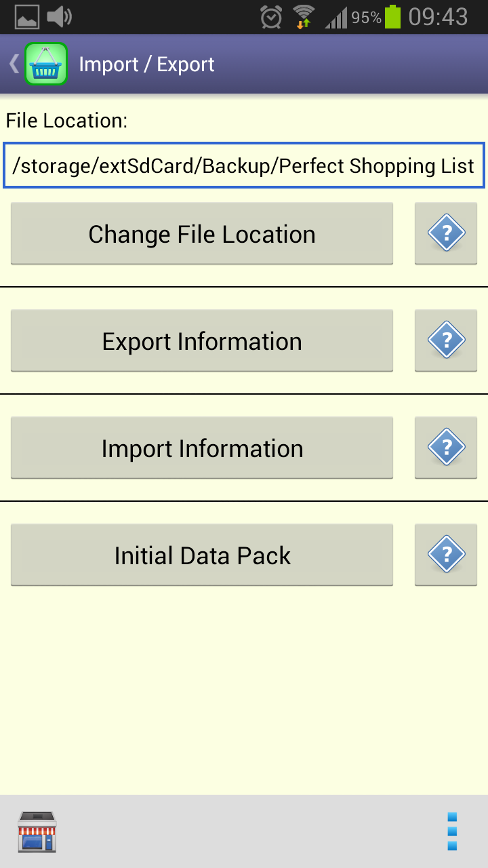Open the three-dot overflow menu

point(452,831)
